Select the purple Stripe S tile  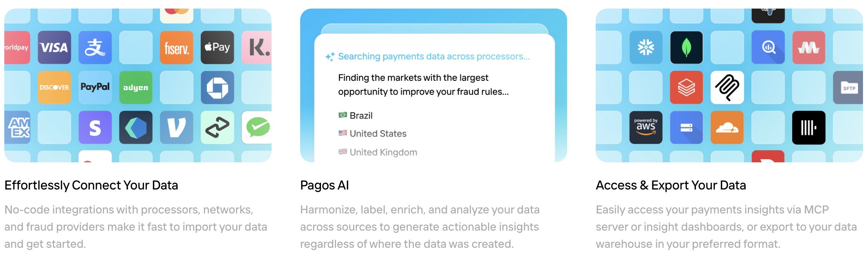(95, 128)
